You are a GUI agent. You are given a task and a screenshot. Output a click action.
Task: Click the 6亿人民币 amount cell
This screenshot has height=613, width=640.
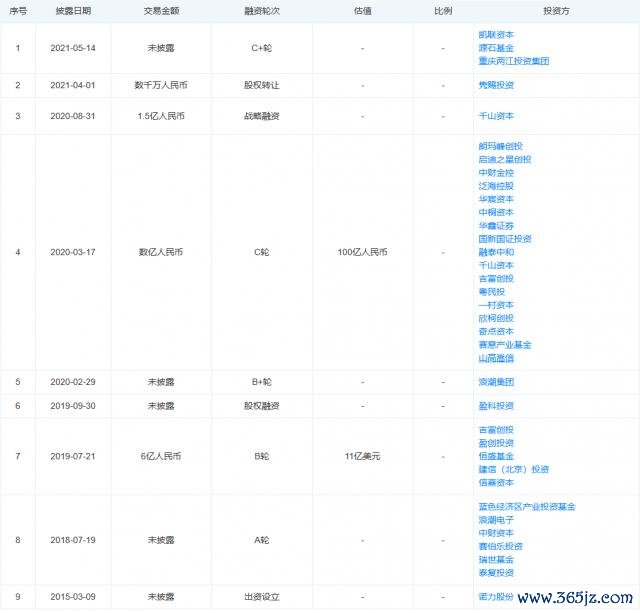[x=161, y=456]
